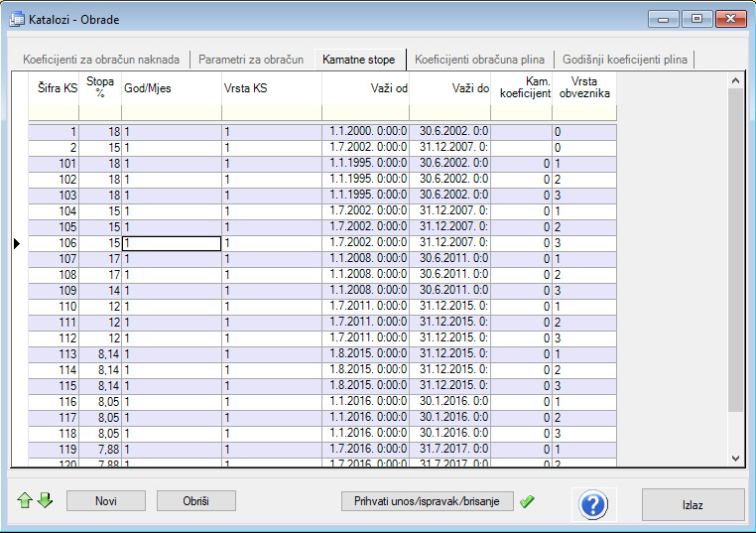Click the green down arrow icon
This screenshot has height=533, width=756.
(45, 500)
